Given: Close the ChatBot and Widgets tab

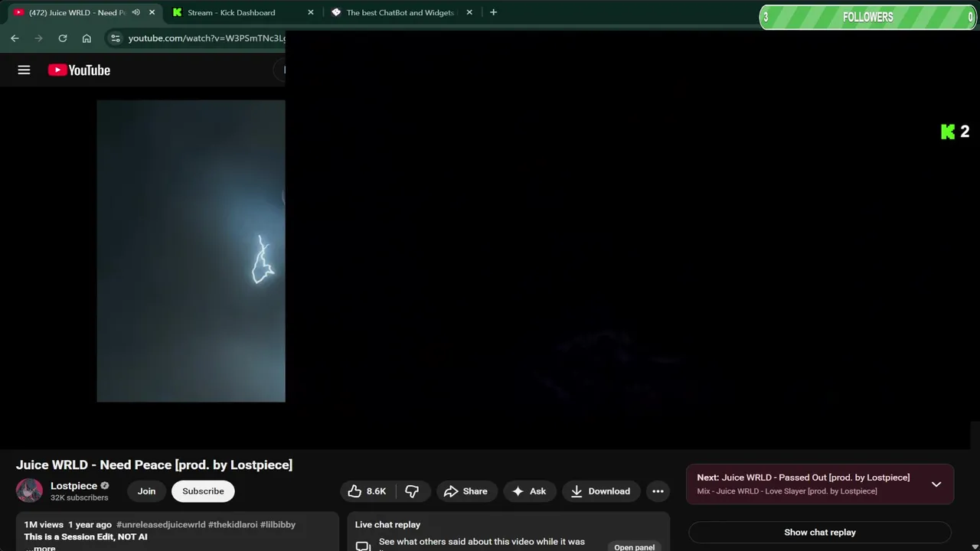Looking at the screenshot, I should point(469,12).
